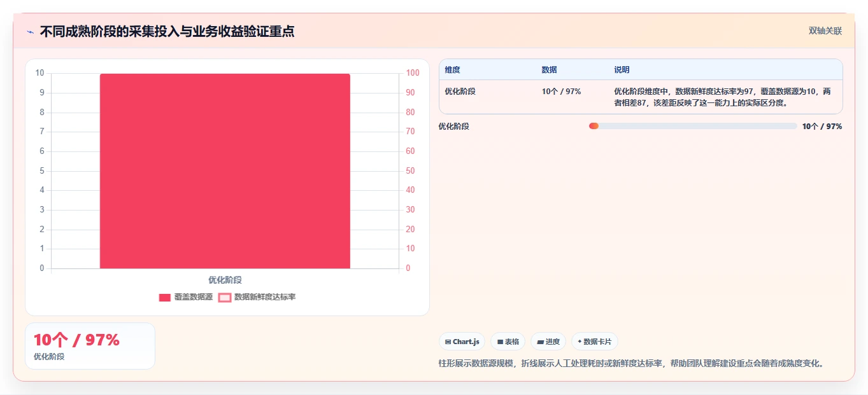Click the 100 tick on right axis
Image resolution: width=868 pixels, height=395 pixels.
click(x=413, y=73)
